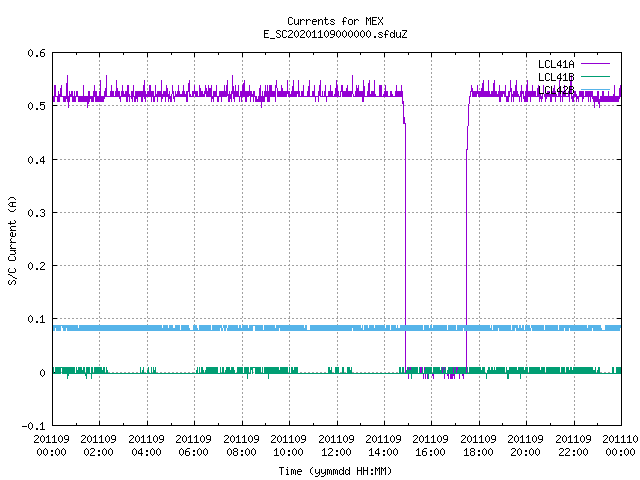The height and width of the screenshot is (480, 640).
Task: Click the y-axis tick value 0.4
Action: (36, 160)
